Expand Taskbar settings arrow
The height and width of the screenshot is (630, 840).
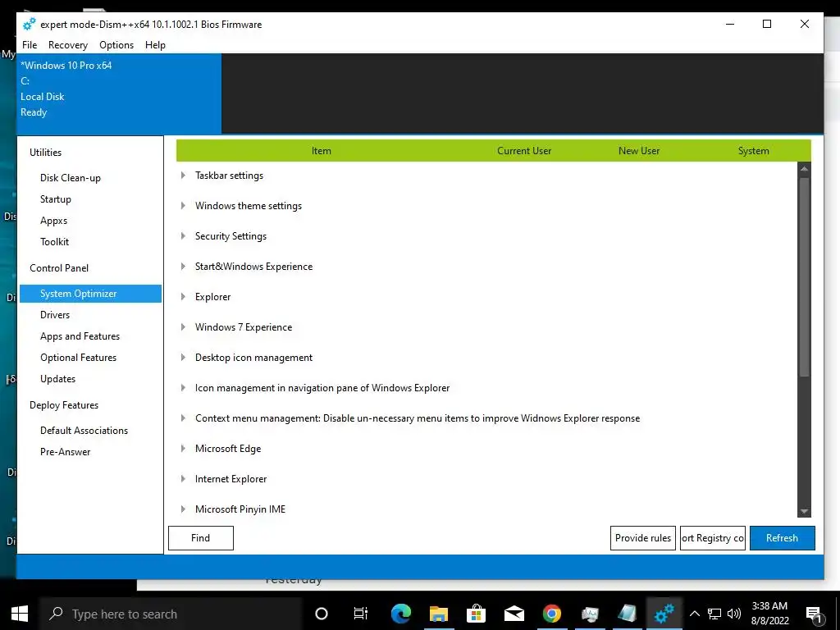[x=183, y=176]
